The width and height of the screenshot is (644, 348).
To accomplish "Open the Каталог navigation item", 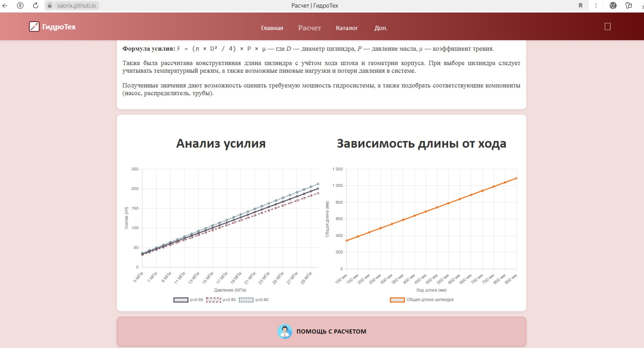I will [x=347, y=28].
